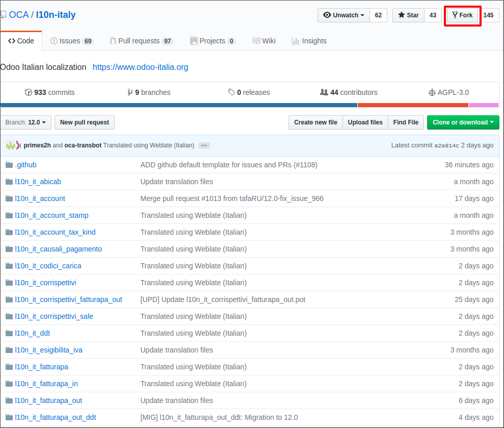Open the odoo-italia.org website link
The image size is (504, 428).
click(x=140, y=67)
